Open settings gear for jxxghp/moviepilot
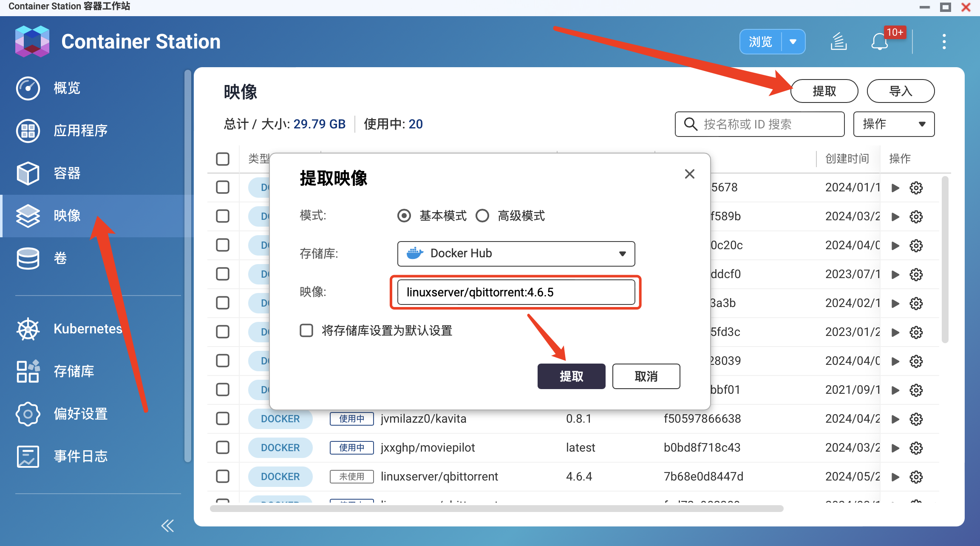Screen dimensions: 980x546 916,448
